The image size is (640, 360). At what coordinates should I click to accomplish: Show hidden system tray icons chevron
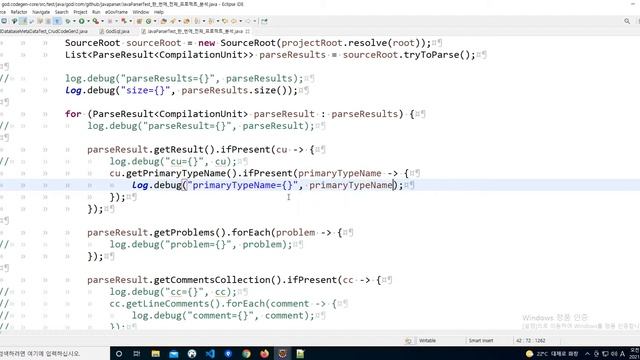point(588,353)
